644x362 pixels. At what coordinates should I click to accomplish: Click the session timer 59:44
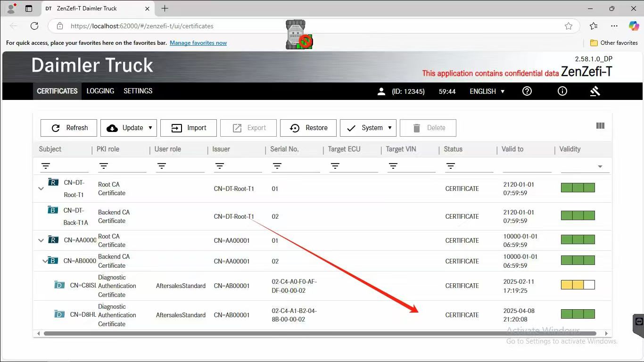[x=447, y=91]
